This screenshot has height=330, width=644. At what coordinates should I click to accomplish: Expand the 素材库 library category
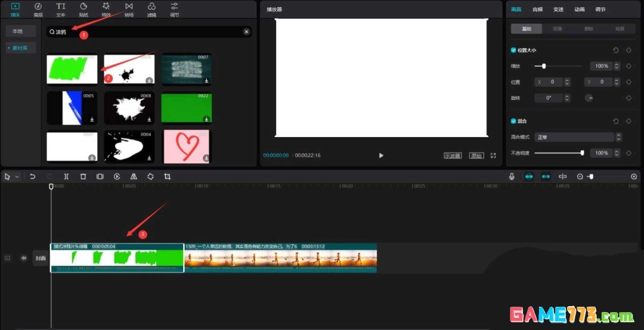pos(22,48)
